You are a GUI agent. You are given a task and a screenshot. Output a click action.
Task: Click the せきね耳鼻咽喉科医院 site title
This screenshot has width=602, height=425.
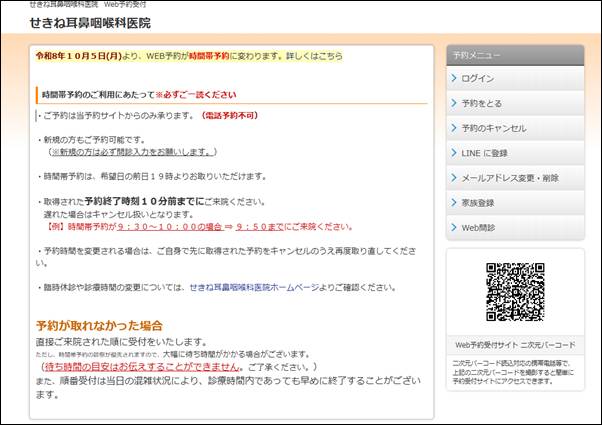pos(90,23)
